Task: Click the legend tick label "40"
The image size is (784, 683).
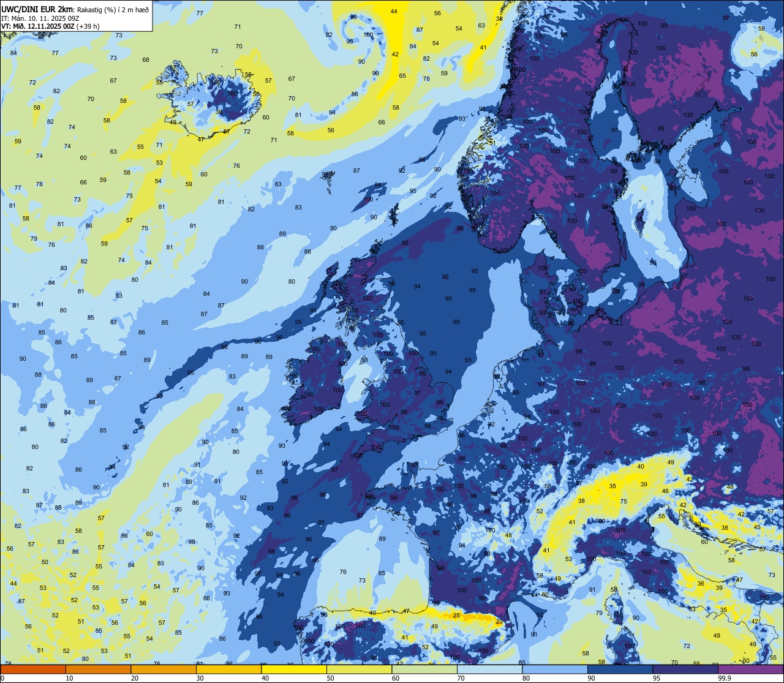Action: (265, 678)
